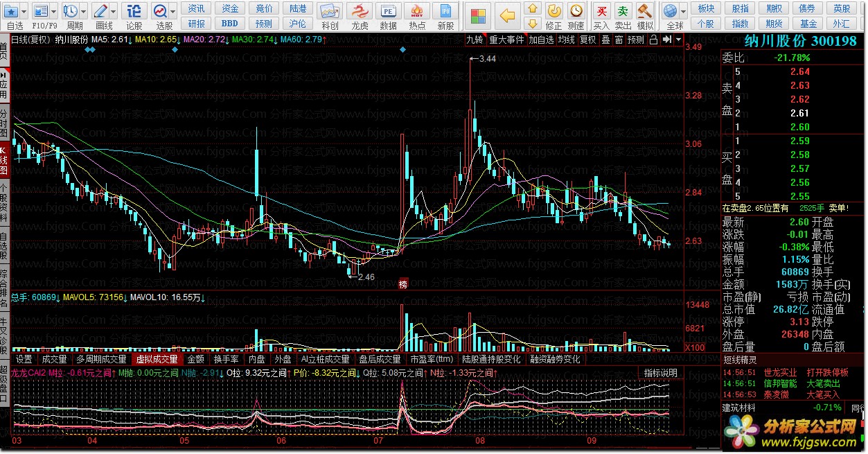This screenshot has width=868, height=454.
Task: Expand the 选股 dropdown arrow
Action: pos(173,11)
